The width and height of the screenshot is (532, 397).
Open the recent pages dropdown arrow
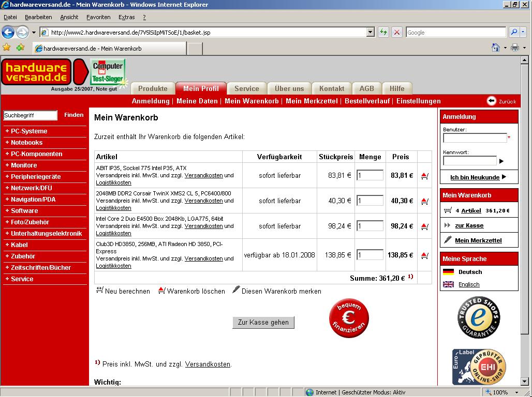34,33
